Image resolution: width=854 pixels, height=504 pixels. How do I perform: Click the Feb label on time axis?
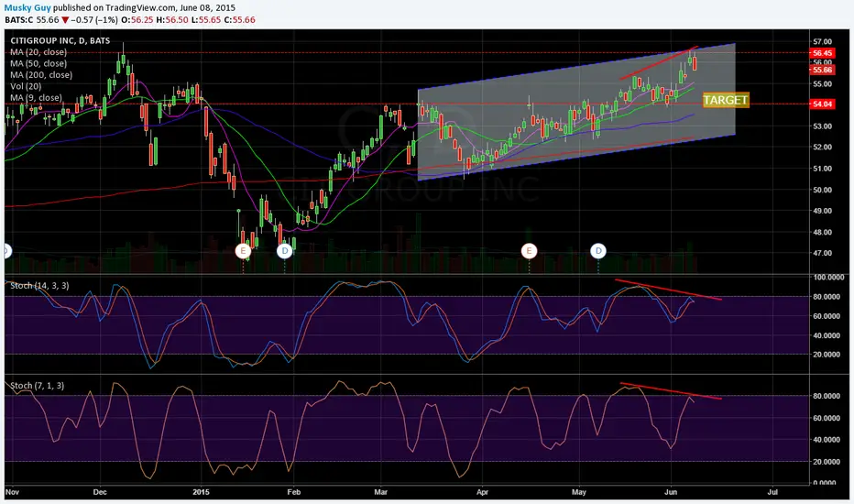[x=293, y=492]
